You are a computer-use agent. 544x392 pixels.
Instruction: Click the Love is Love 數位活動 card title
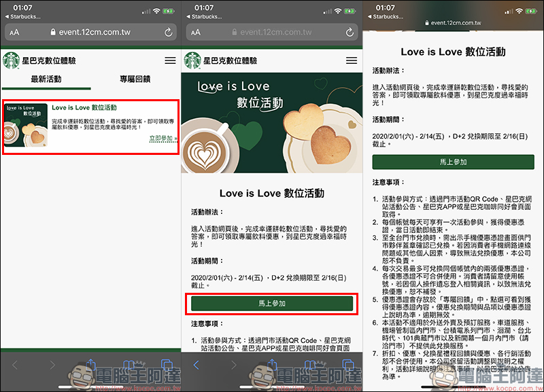click(x=84, y=108)
